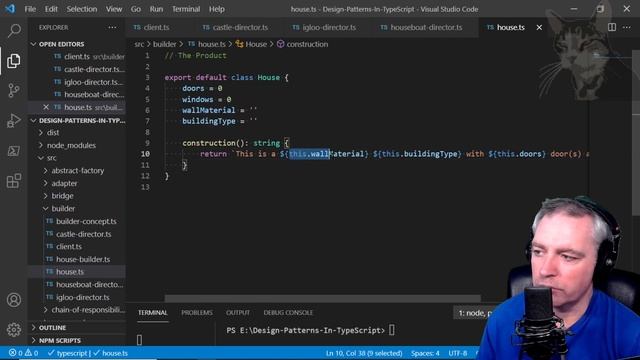The width and height of the screenshot is (640, 360).
Task: Open the Accounts icon
Action: coord(14,300)
